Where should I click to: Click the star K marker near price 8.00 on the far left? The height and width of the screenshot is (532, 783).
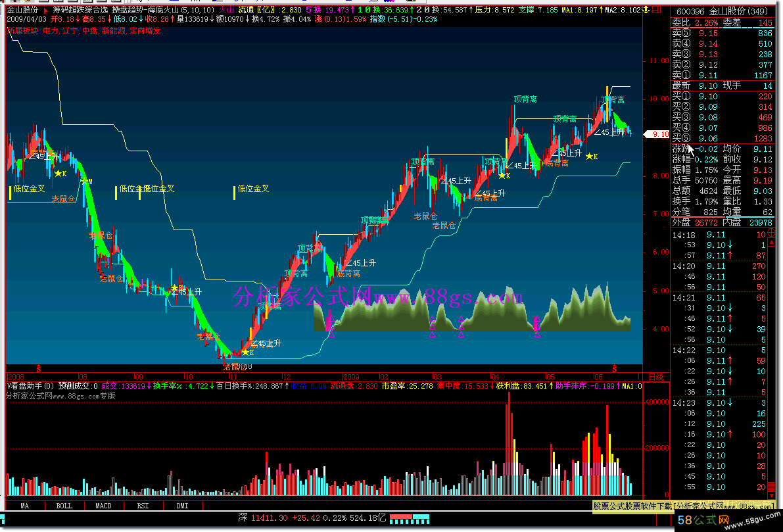60,174
